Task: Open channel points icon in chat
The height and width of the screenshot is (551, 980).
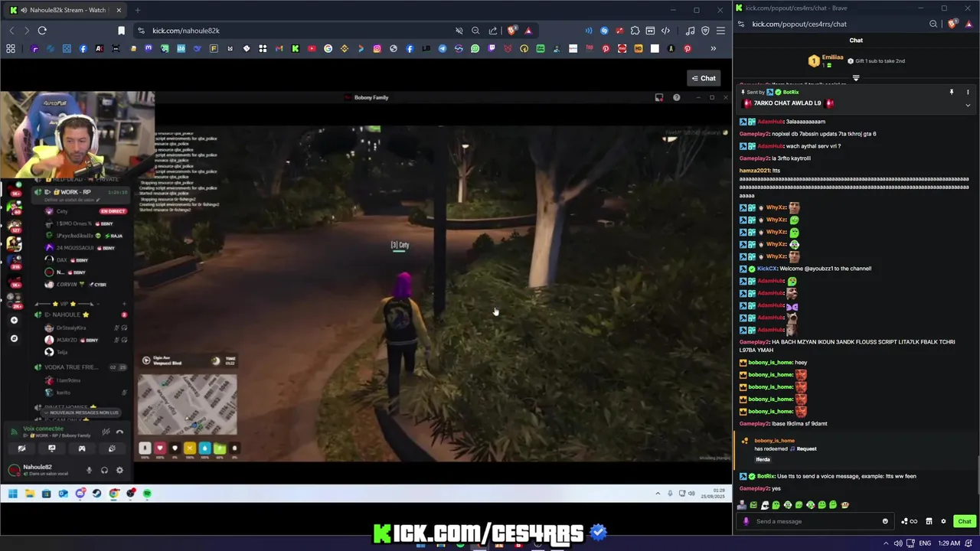Action: 909,521
